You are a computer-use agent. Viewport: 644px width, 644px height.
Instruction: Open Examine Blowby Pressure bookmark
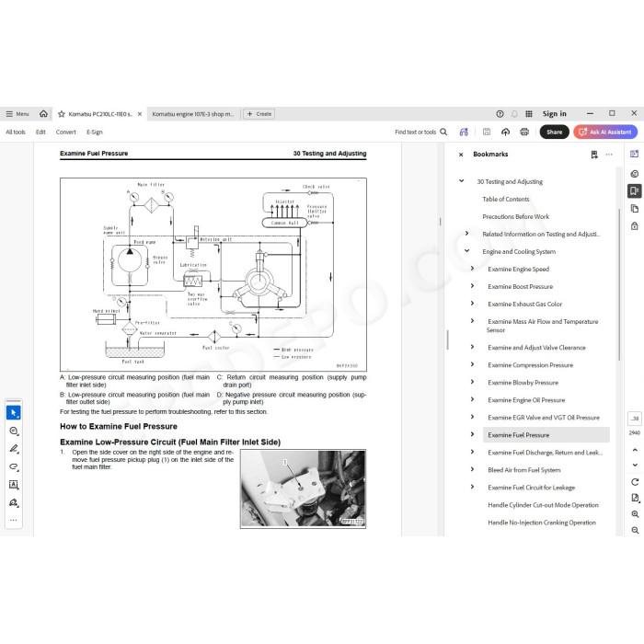(523, 383)
